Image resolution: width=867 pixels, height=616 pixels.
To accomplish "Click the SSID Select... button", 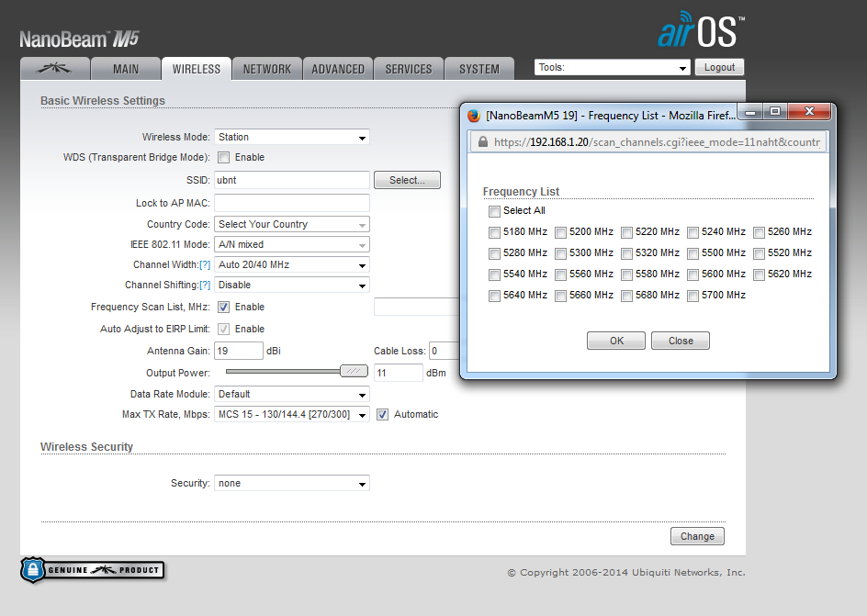I will (407, 180).
